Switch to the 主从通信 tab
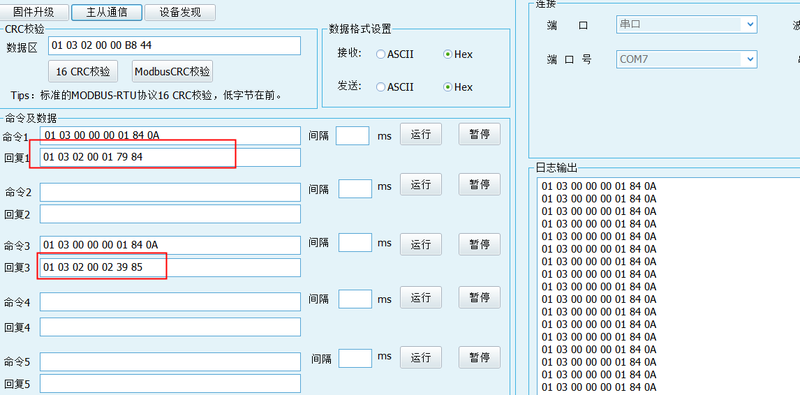The image size is (800, 395). point(107,12)
